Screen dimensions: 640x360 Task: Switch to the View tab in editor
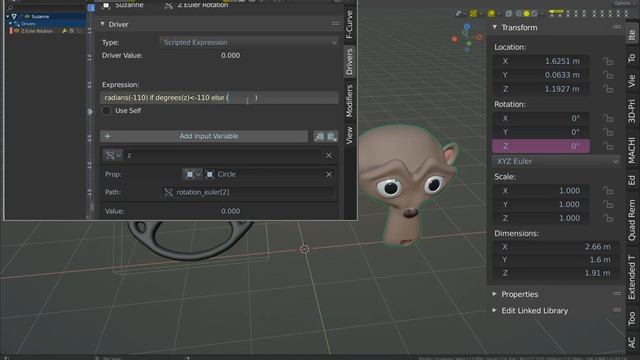pyautogui.click(x=349, y=135)
